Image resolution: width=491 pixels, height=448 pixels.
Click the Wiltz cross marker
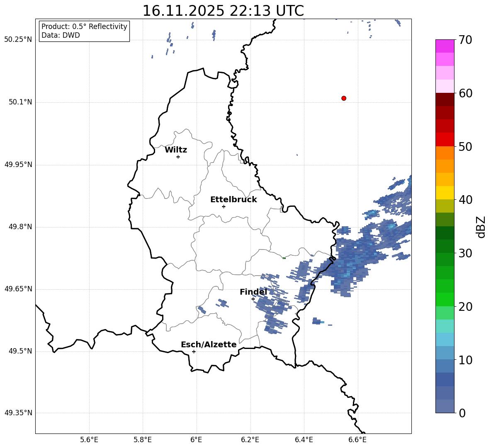pos(178,157)
